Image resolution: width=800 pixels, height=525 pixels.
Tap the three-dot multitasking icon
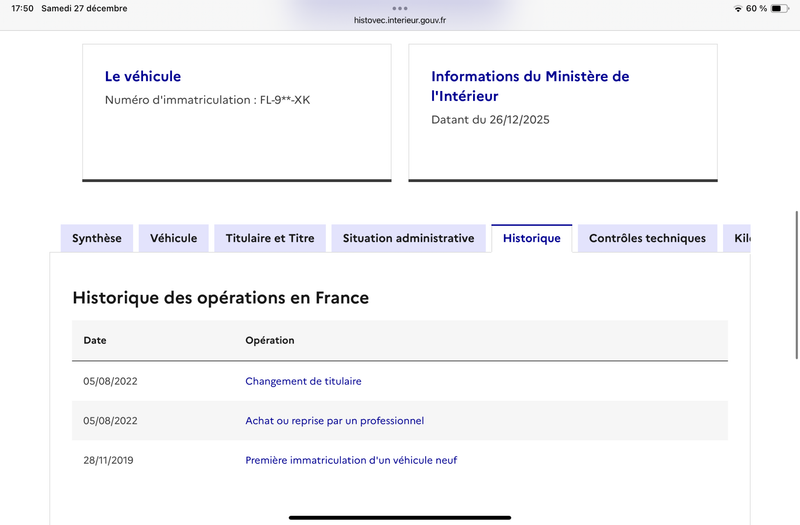[x=400, y=8]
